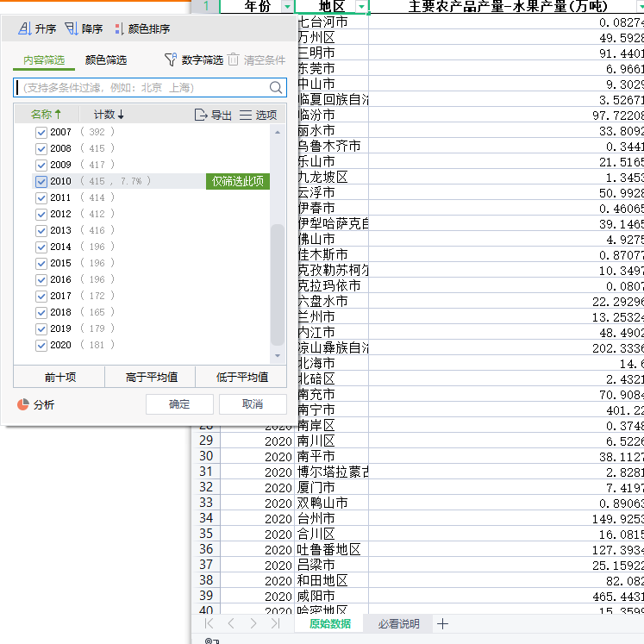644x644 pixels.
Task: Uncheck the 2019 checkbox
Action: 41,329
